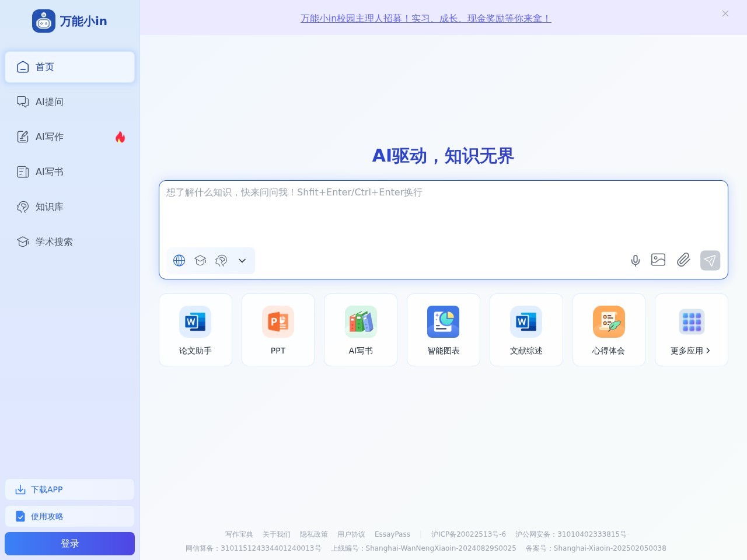Open the 论文助手 tool
Viewport: 747px width, 560px height.
point(195,329)
